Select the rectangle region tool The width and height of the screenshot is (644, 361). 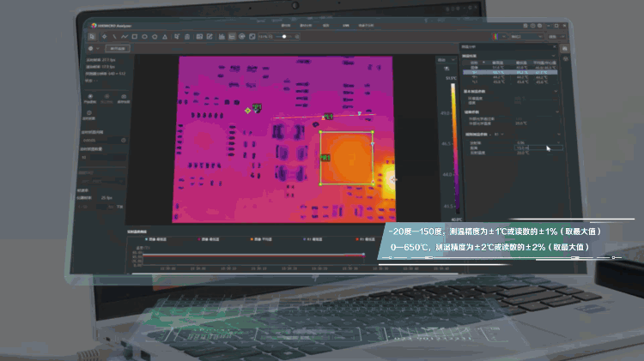point(134,37)
